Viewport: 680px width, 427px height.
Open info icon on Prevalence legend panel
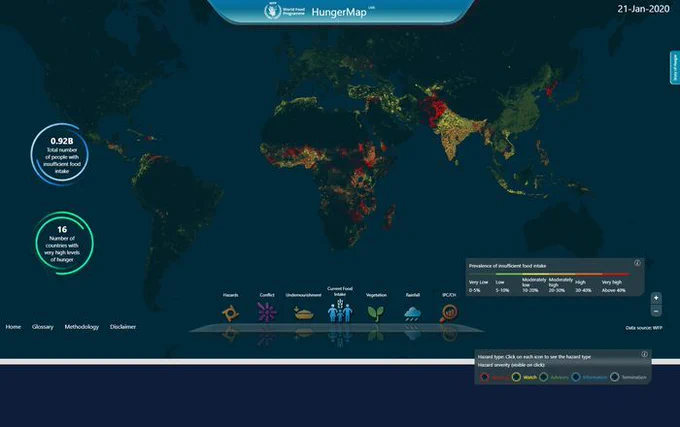pyautogui.click(x=637, y=263)
